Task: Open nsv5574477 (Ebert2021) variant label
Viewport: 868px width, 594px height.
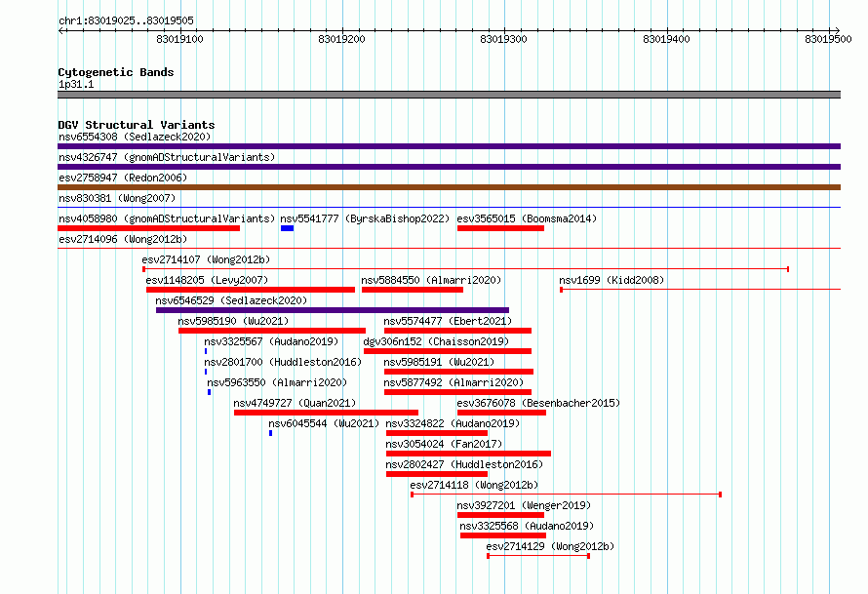Action: [448, 321]
